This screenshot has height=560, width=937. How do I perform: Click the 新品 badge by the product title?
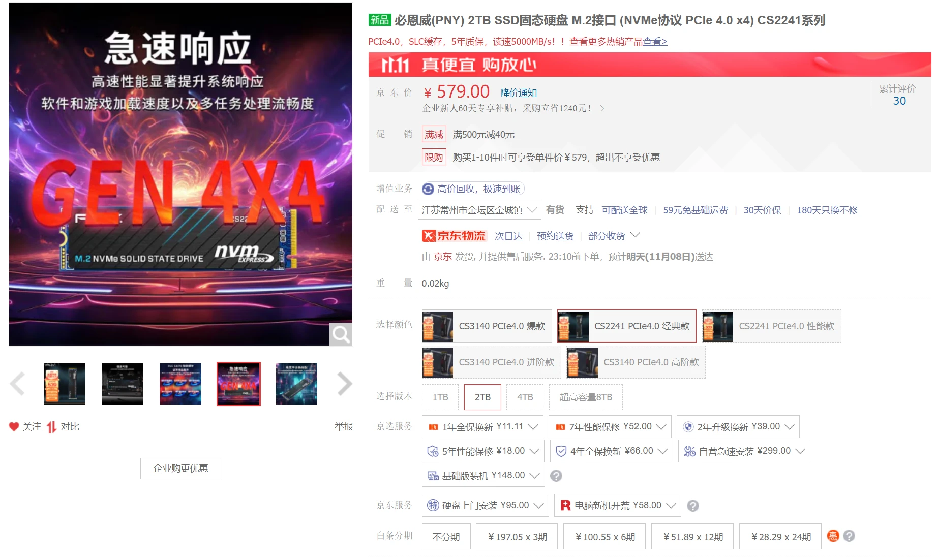[380, 20]
